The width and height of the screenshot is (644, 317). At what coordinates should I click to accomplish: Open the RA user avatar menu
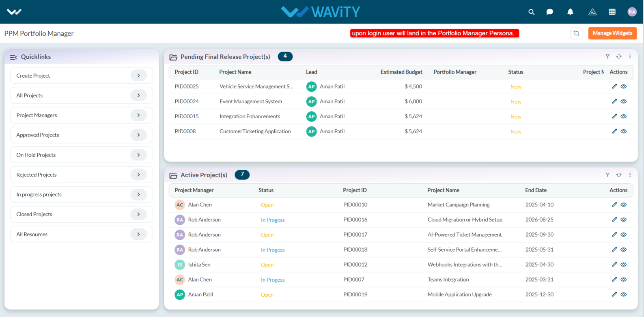pos(632,12)
